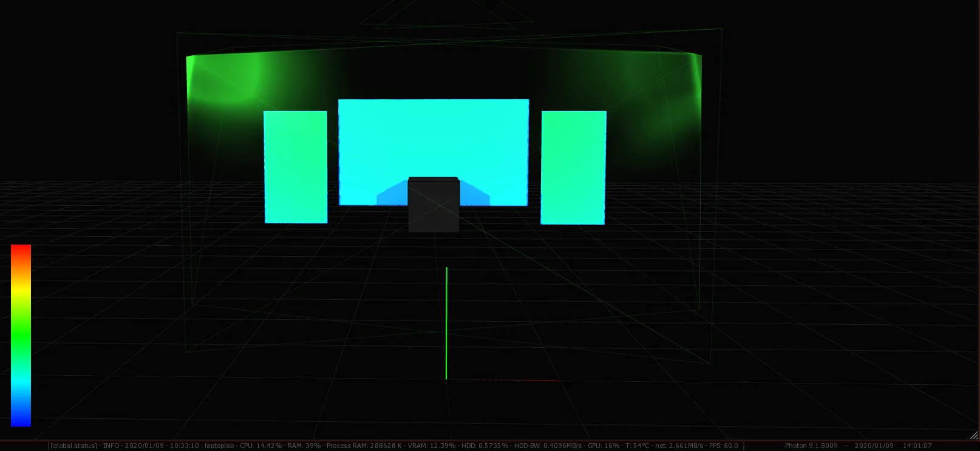Click the laptoplab host name

click(x=219, y=446)
